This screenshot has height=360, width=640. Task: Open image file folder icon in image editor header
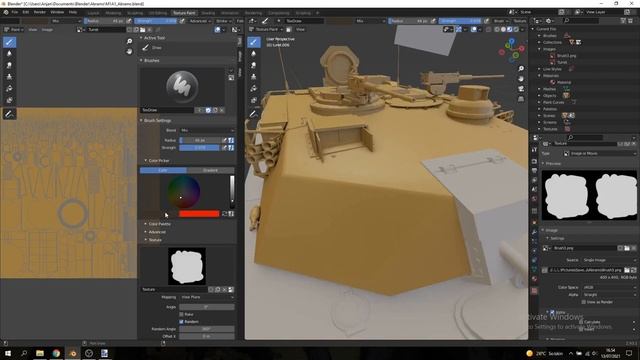[x=142, y=30]
